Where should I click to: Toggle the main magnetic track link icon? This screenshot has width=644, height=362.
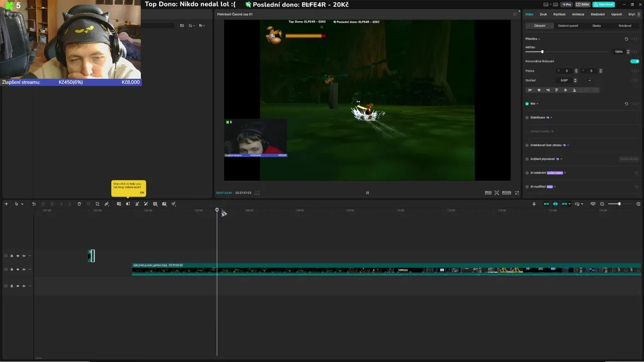(x=546, y=204)
